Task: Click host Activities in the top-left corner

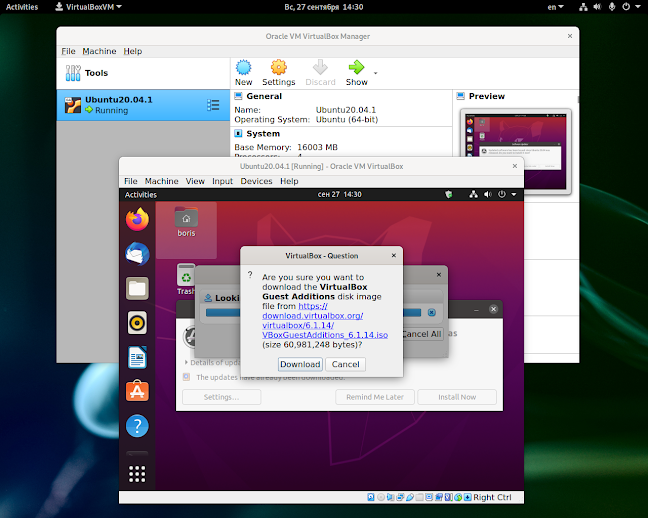Action: tap(22, 7)
